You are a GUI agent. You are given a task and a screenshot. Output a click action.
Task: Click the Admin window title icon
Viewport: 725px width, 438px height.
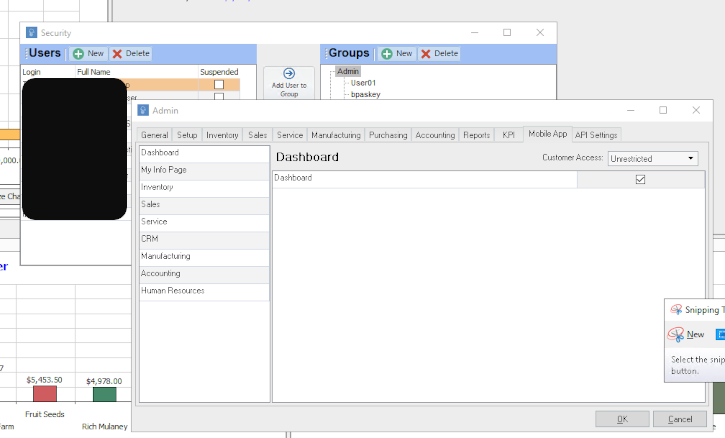pos(143,110)
